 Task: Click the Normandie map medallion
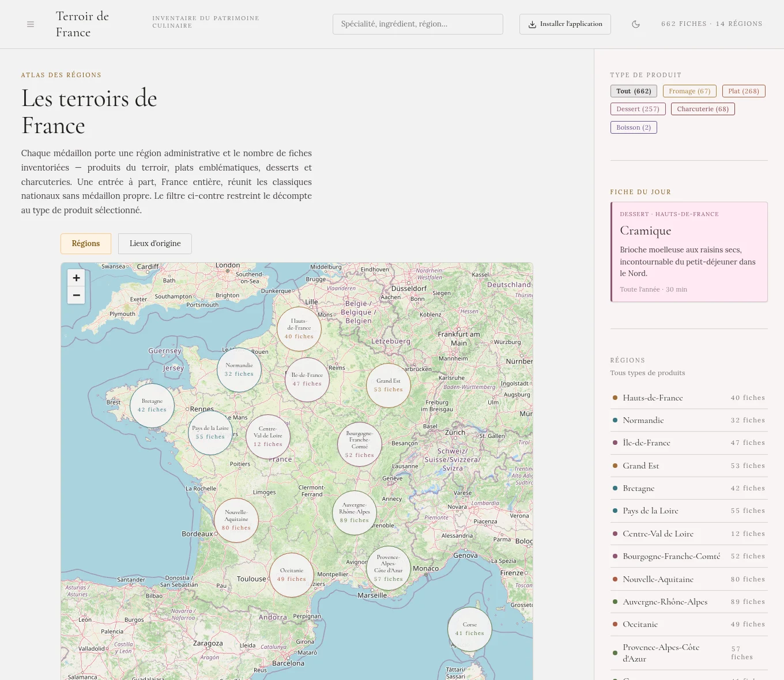point(239,370)
